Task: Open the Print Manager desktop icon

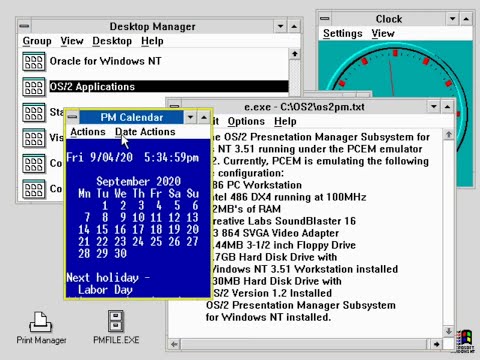Action: coord(41,327)
